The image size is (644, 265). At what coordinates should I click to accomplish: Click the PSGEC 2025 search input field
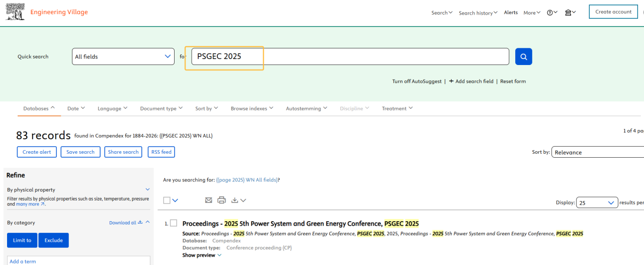click(350, 56)
